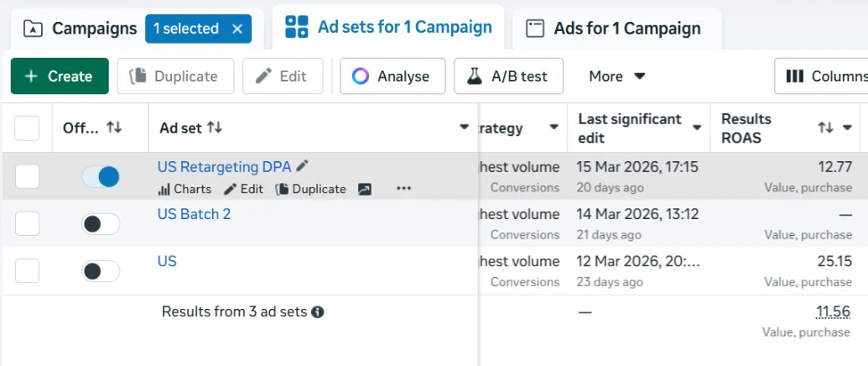
Task: Expand the More dropdown menu
Action: (x=616, y=76)
